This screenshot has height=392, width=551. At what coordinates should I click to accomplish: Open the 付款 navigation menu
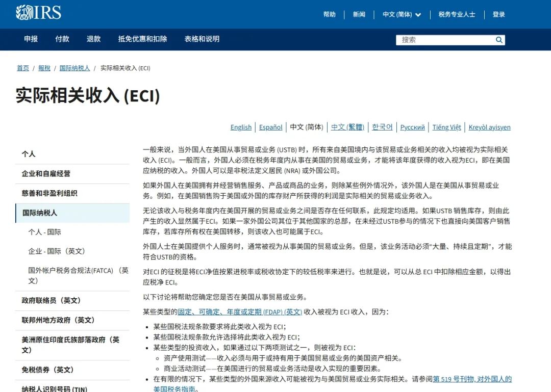pos(62,39)
